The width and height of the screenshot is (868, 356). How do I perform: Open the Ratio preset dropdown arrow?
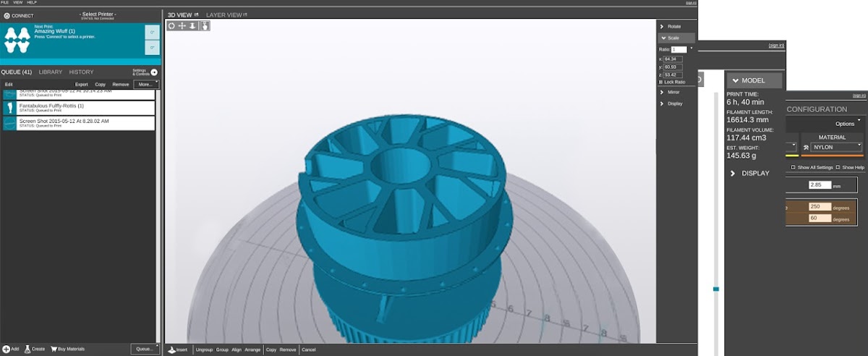692,48
